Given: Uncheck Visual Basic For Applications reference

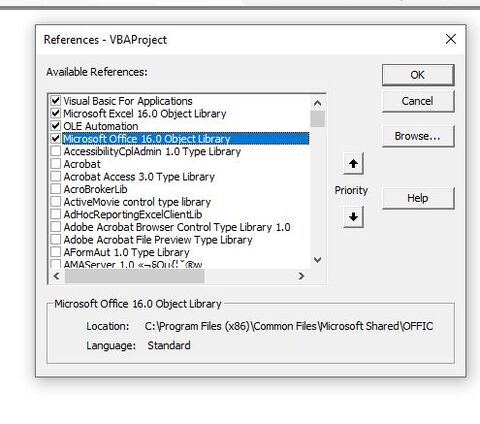Looking at the screenshot, I should coord(55,101).
